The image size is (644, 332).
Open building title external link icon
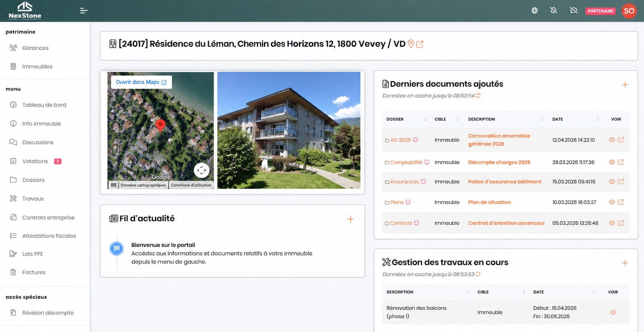420,44
